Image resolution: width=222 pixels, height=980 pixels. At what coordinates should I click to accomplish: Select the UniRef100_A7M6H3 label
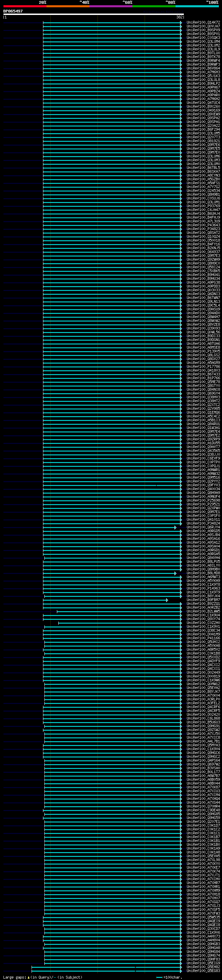point(203,72)
